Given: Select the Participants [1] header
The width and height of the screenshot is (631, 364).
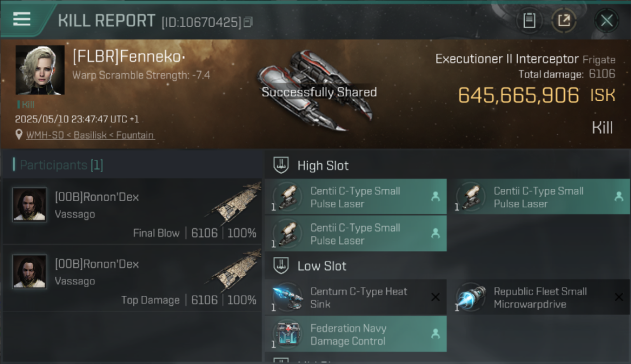Looking at the screenshot, I should pyautogui.click(x=58, y=165).
